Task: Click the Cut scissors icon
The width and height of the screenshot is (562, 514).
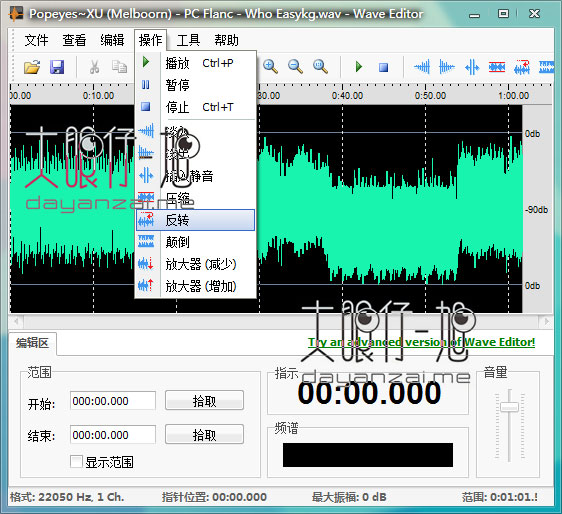Action: click(x=94, y=67)
